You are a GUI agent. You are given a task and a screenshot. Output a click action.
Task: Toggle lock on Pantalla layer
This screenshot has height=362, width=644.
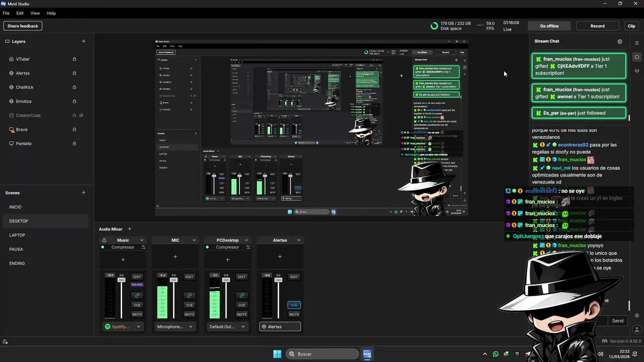[x=74, y=144]
